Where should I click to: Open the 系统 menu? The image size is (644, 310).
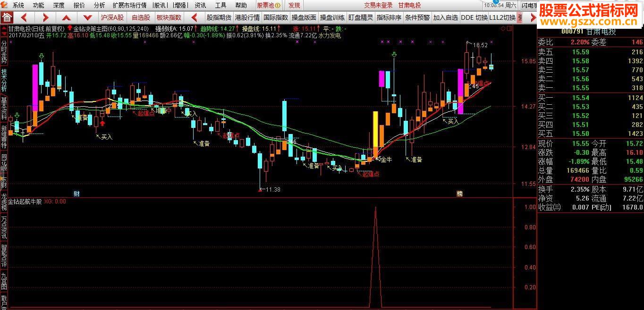click(x=18, y=5)
